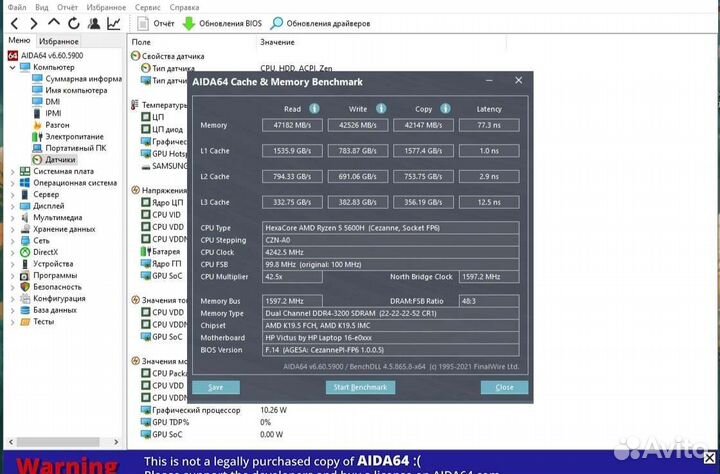Expand the Сеть tree node
720x474 pixels.
tap(12, 241)
